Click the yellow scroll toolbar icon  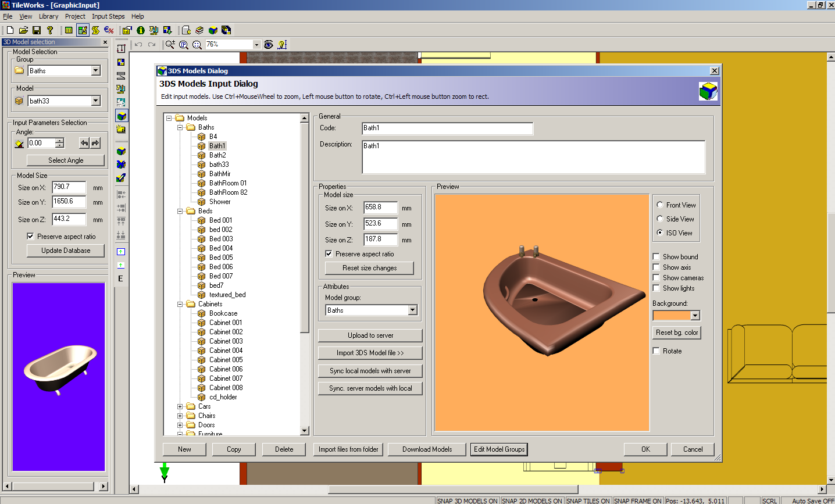pos(95,30)
